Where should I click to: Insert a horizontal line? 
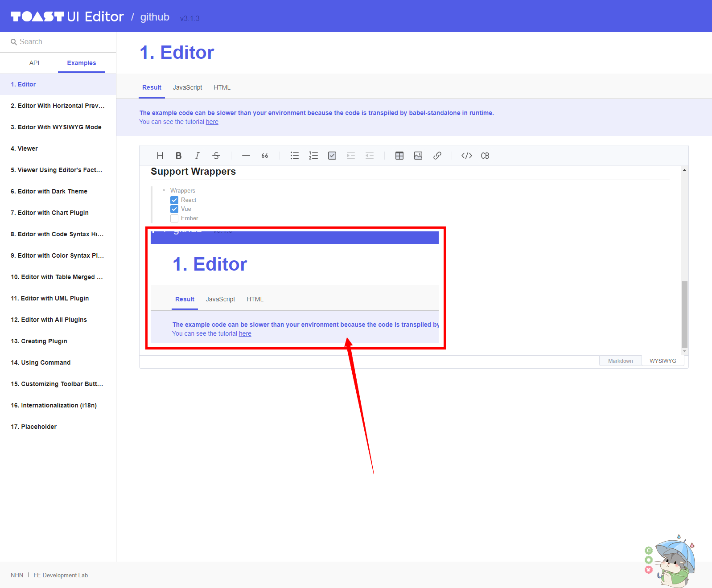[x=246, y=156]
